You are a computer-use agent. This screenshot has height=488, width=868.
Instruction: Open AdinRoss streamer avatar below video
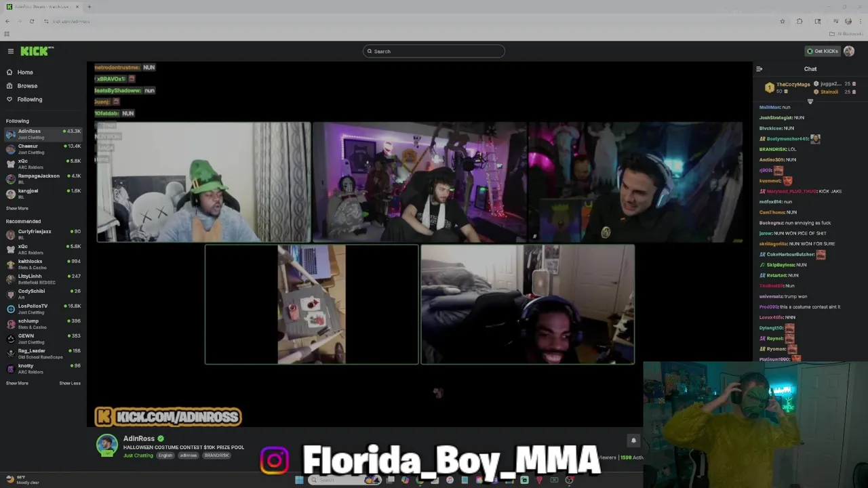coord(106,445)
